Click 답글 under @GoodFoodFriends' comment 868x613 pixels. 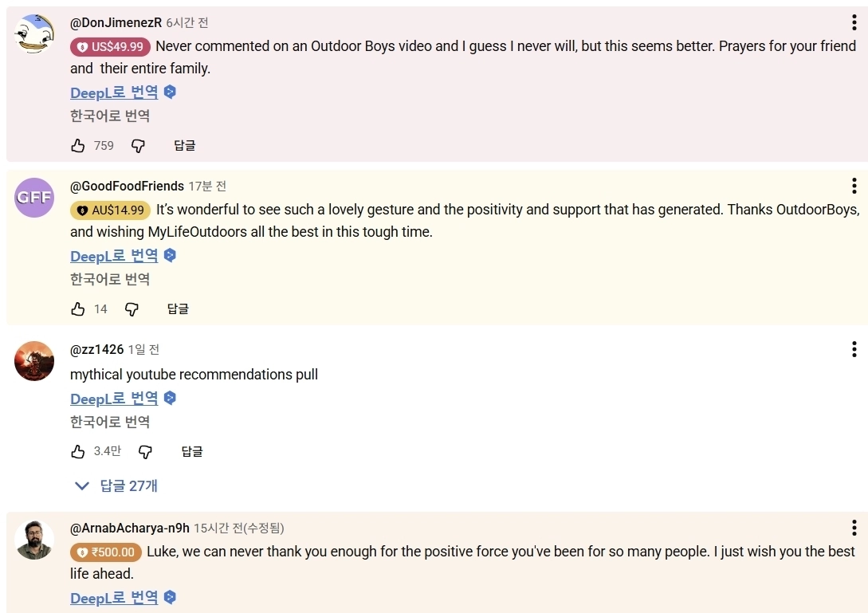click(x=178, y=308)
